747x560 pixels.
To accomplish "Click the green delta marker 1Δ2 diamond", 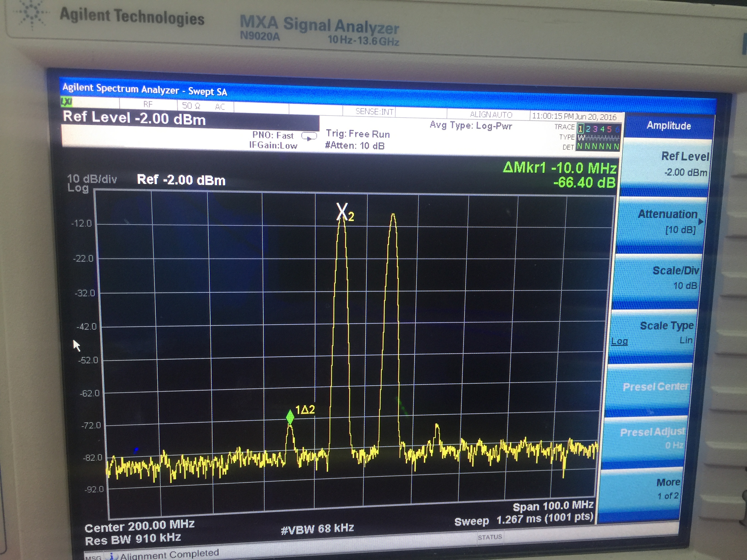I will pyautogui.click(x=290, y=417).
